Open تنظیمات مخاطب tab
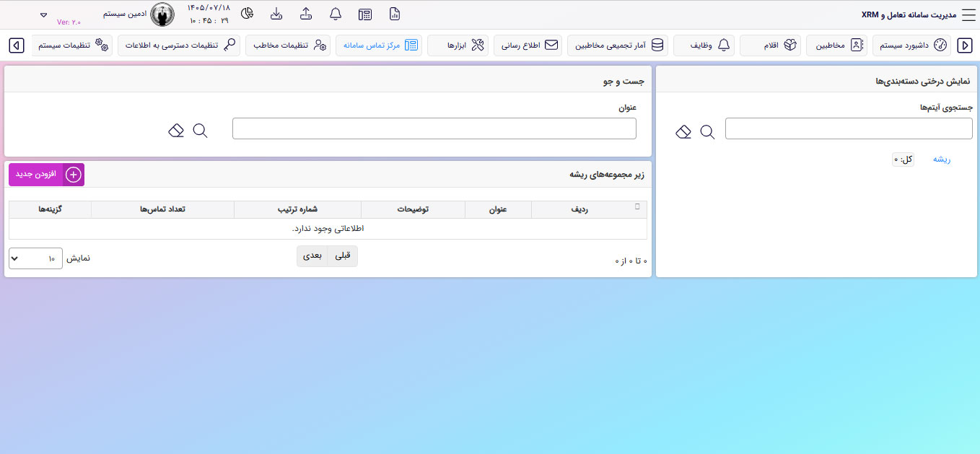980x454 pixels. [x=288, y=45]
